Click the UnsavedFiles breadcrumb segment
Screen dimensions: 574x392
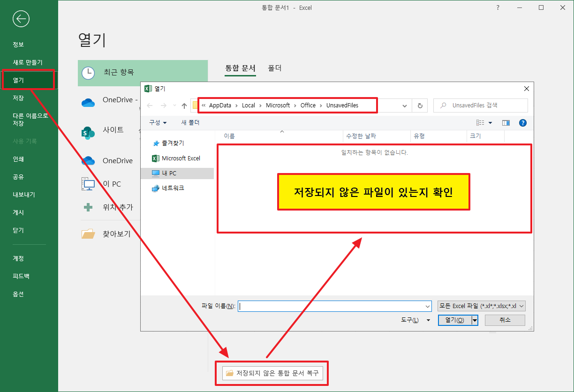coord(342,106)
